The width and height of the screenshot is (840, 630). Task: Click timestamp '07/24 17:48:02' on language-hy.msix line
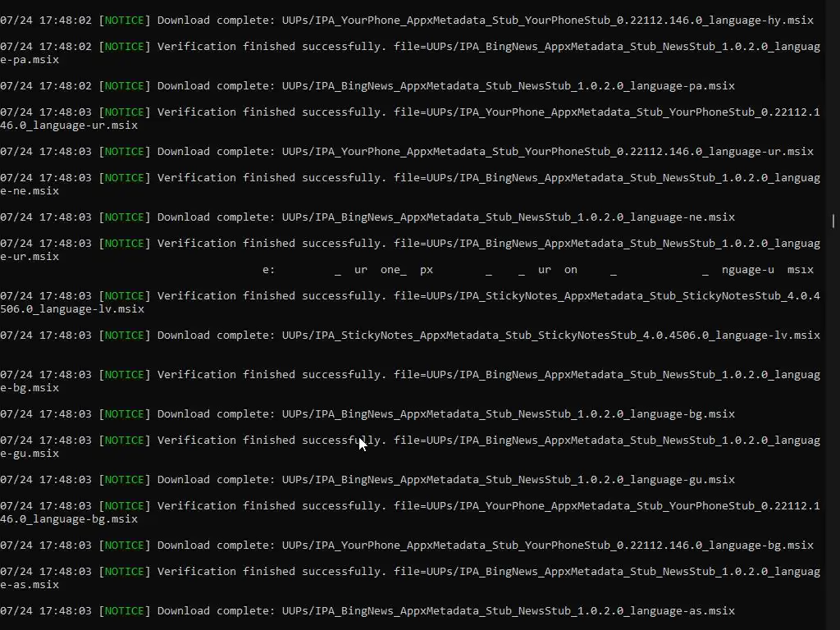click(46, 21)
